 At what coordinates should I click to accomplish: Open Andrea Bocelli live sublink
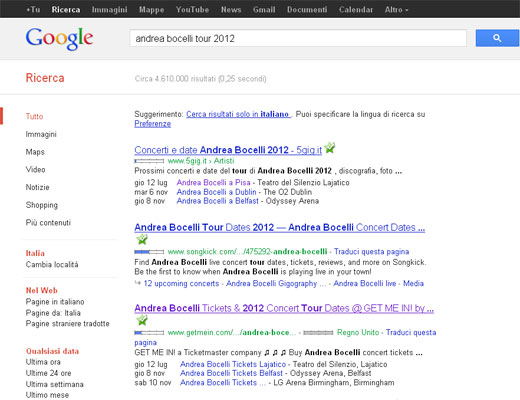pyautogui.click(x=365, y=284)
